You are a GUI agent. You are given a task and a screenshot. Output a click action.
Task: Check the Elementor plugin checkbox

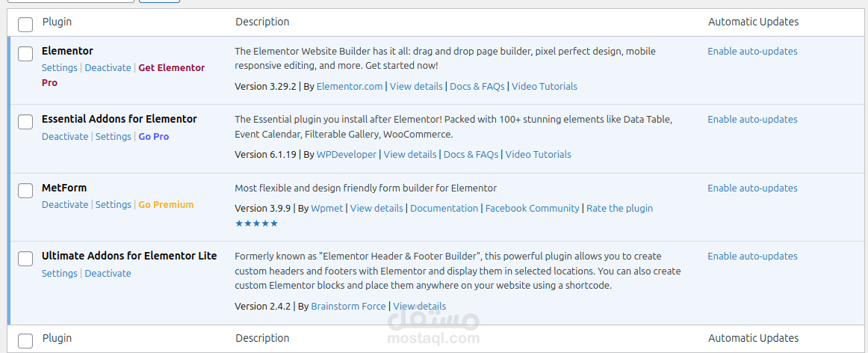(25, 54)
